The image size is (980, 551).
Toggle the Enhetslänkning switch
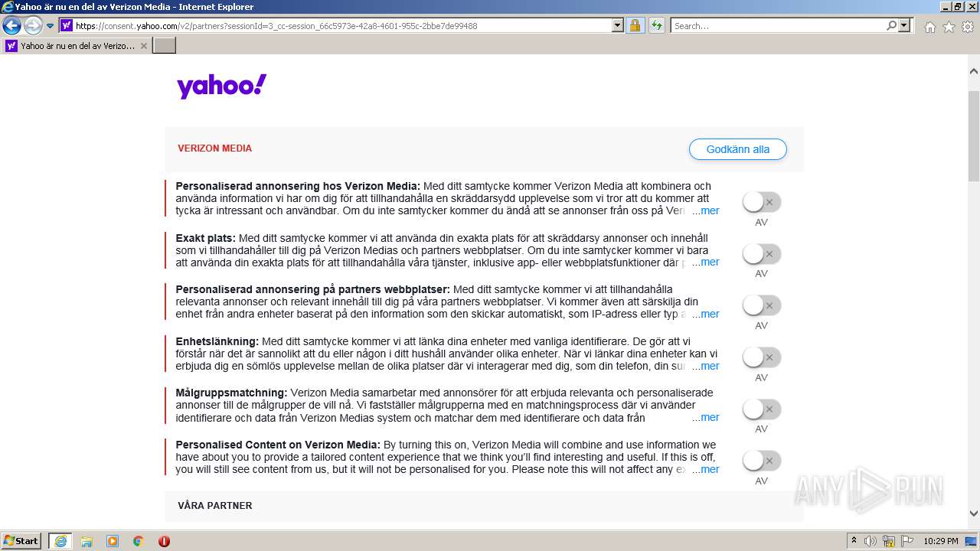pos(761,357)
